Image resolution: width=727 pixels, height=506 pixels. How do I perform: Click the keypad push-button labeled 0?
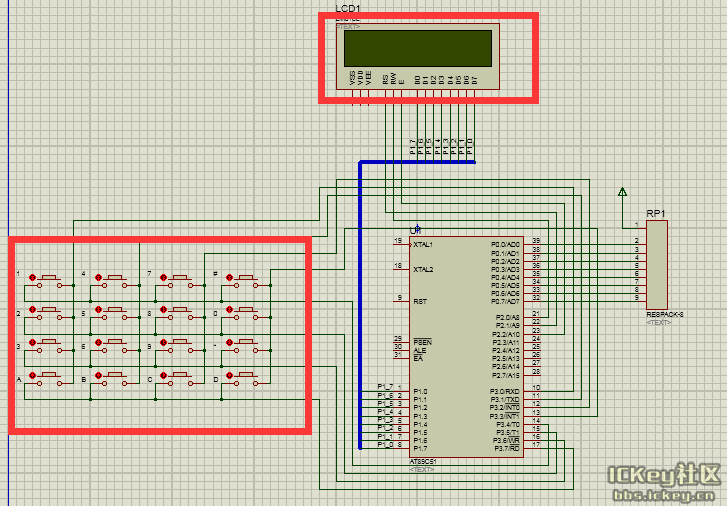point(246,314)
